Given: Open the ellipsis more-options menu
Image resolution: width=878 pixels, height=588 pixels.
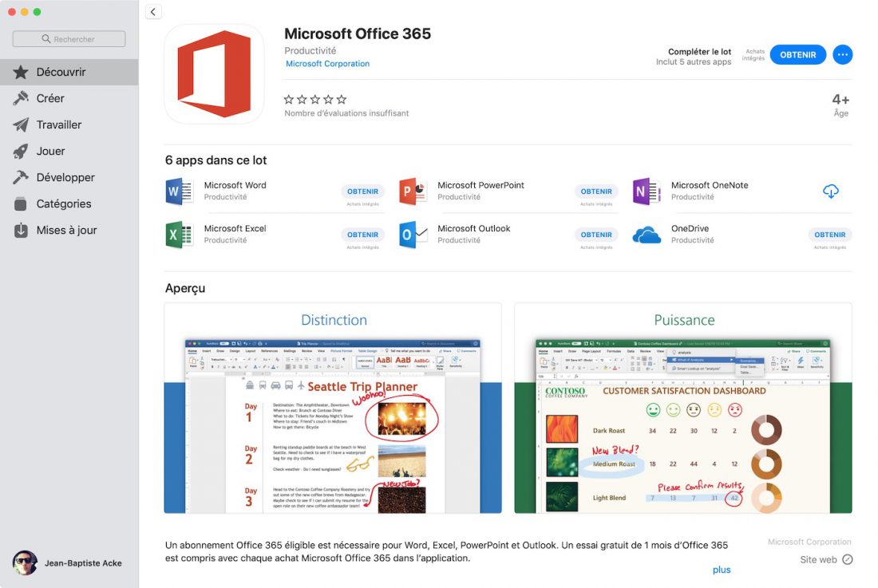Looking at the screenshot, I should tap(843, 54).
